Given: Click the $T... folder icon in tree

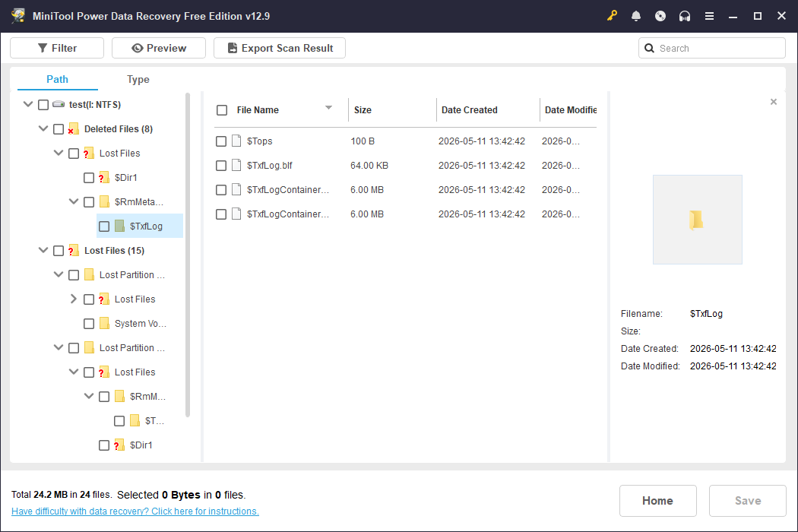Looking at the screenshot, I should click(x=135, y=420).
